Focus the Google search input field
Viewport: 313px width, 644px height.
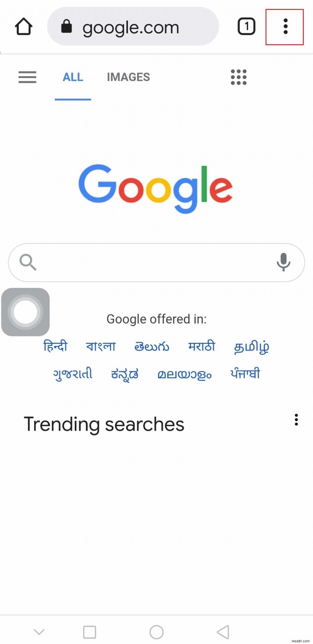(156, 262)
